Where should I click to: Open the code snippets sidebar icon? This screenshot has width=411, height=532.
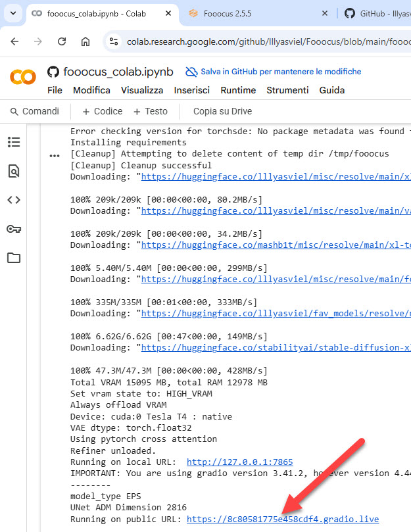pyautogui.click(x=14, y=200)
